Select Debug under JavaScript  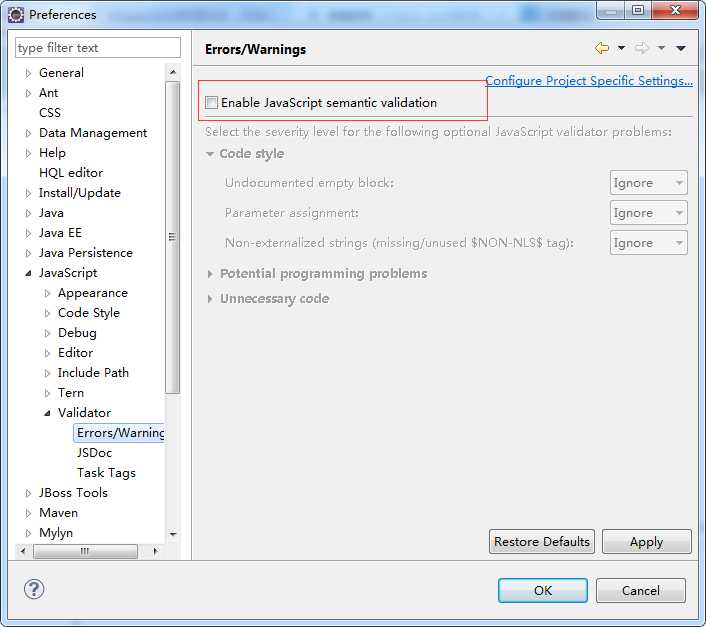click(x=77, y=333)
